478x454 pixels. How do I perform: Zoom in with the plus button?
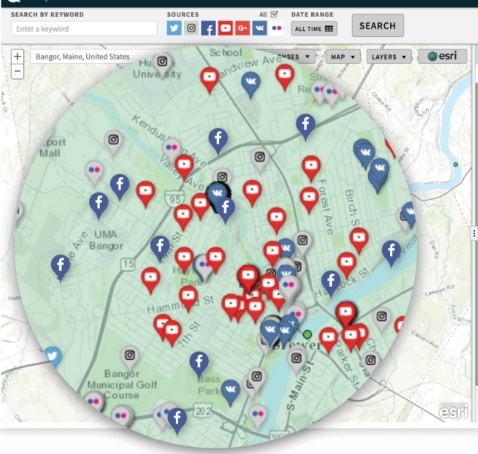[x=18, y=56]
